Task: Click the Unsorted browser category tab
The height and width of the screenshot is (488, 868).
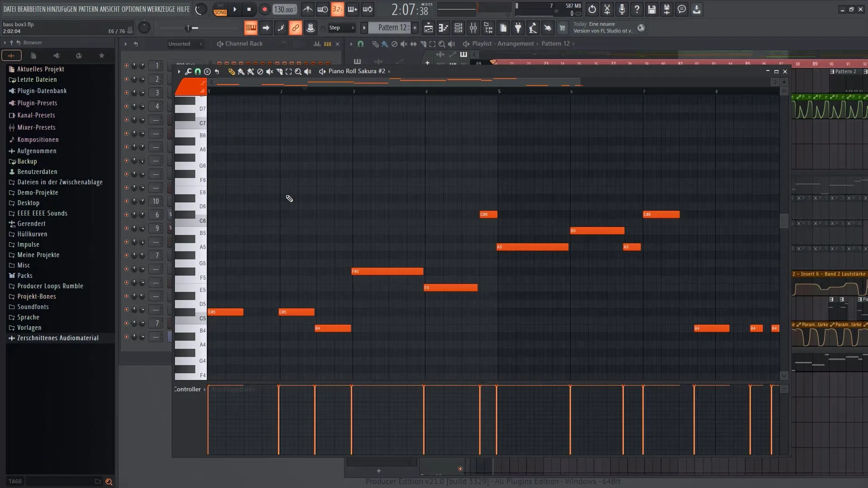Action: coord(179,43)
